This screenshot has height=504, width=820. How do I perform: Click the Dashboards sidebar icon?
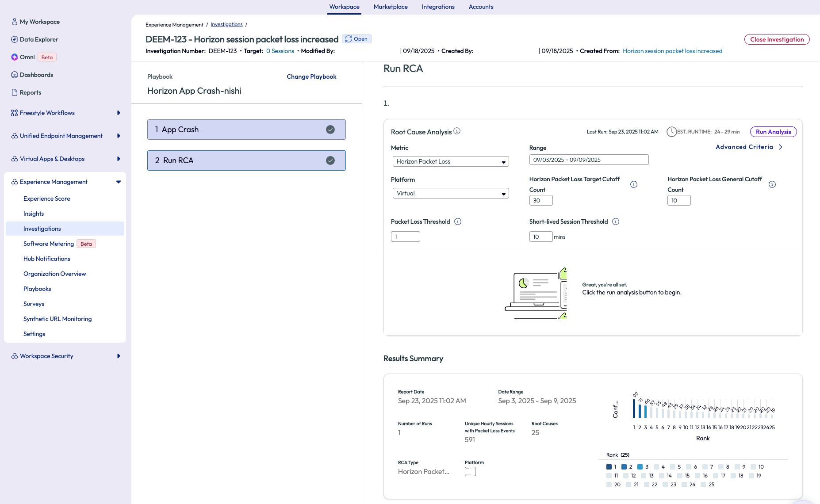[x=15, y=75]
